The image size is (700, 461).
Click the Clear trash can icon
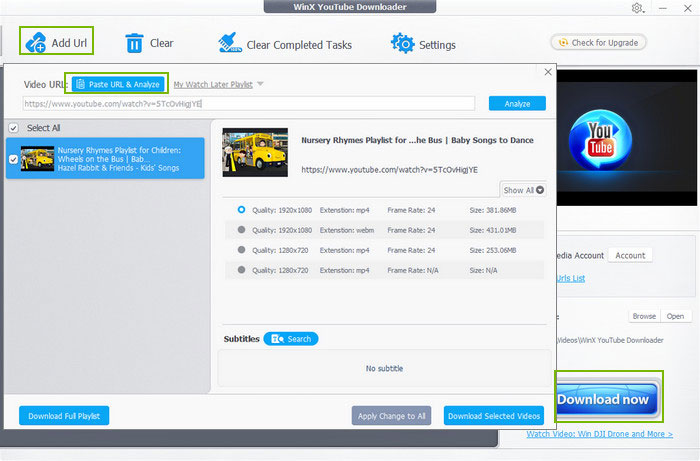(x=134, y=43)
